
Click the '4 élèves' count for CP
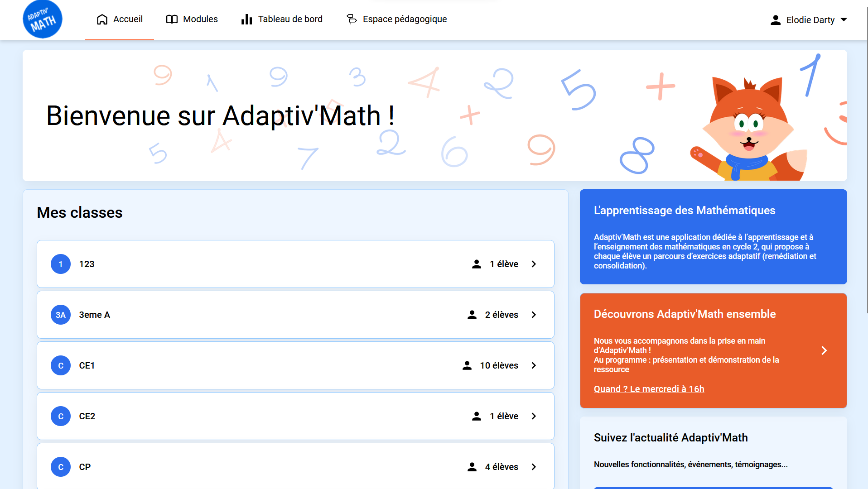pyautogui.click(x=502, y=467)
